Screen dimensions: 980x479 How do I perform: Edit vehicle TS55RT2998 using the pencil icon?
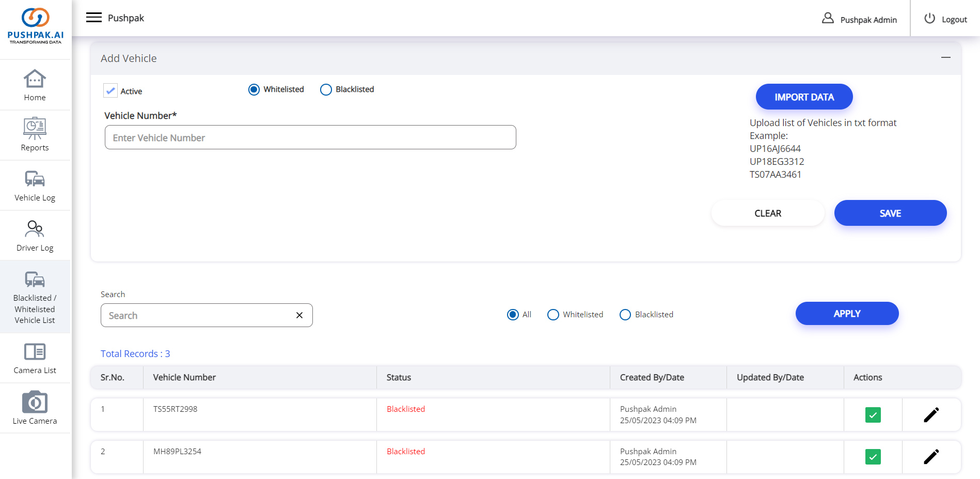(x=931, y=414)
